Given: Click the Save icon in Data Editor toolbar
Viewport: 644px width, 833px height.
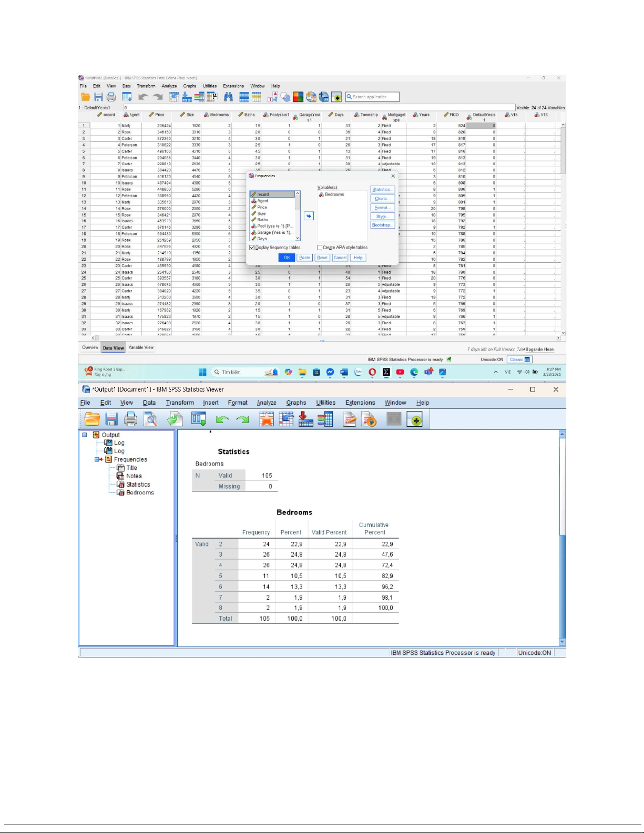Looking at the screenshot, I should (98, 97).
